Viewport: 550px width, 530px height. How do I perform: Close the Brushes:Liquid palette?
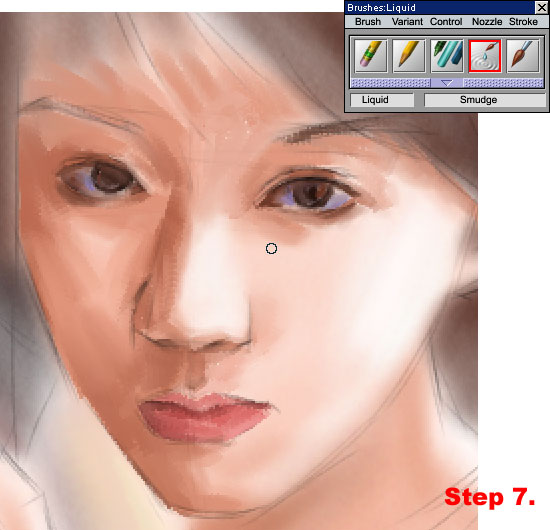pyautogui.click(x=541, y=7)
